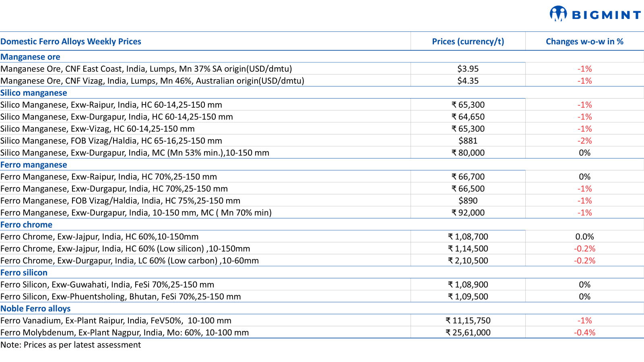This screenshot has height=362, width=644.
Task: Select the Ferro silicon section heading
Action: point(24,273)
